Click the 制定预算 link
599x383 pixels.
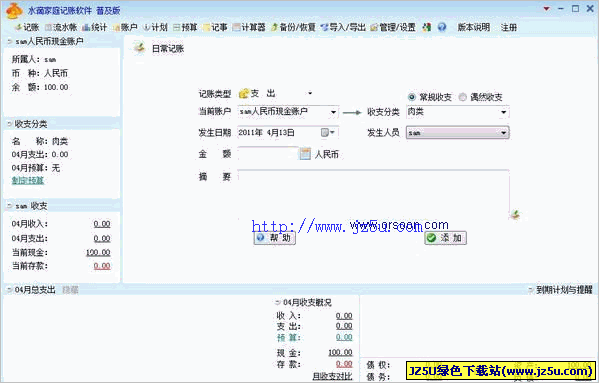coord(28,180)
